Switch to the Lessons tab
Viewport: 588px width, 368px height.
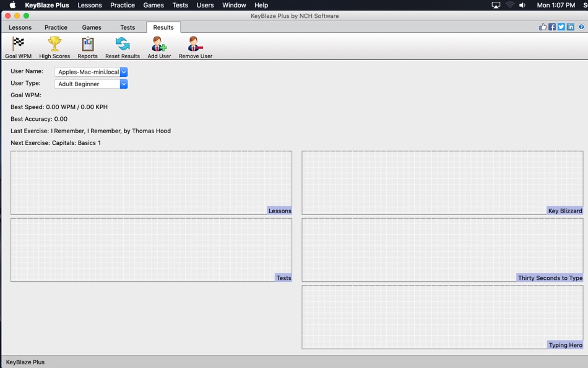pos(20,27)
